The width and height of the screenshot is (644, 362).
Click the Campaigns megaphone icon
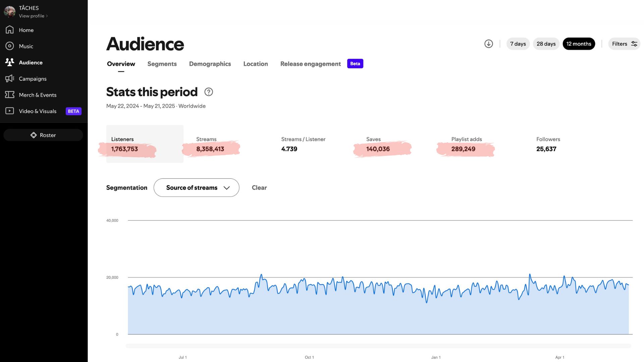click(x=10, y=78)
